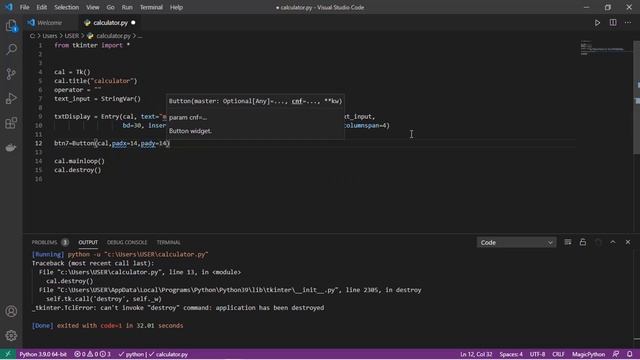Open Accounts icon in activity bar
This screenshot has height=360, width=640.
(x=11, y=311)
